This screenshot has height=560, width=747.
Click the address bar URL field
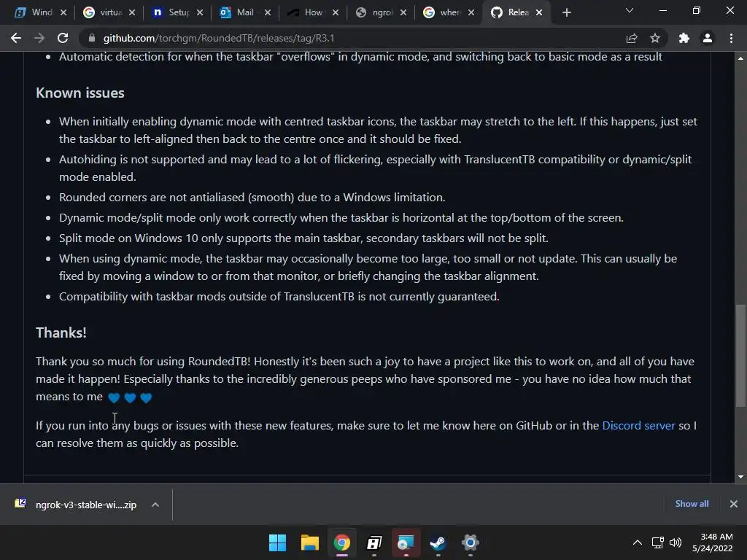(x=352, y=38)
